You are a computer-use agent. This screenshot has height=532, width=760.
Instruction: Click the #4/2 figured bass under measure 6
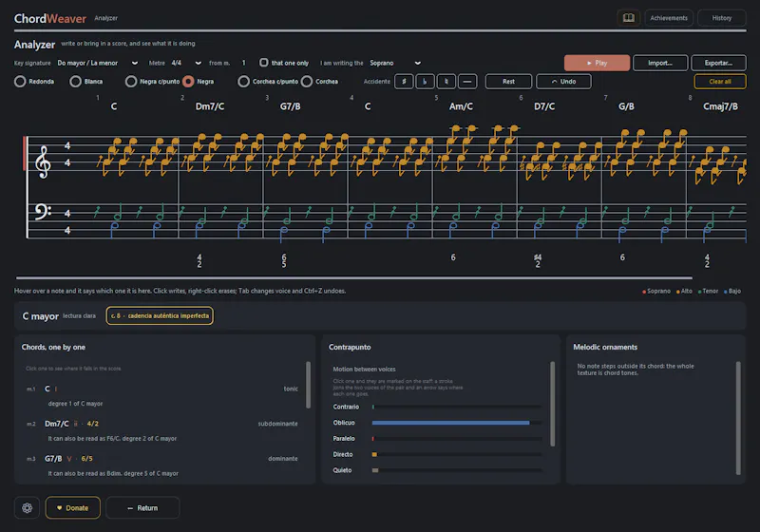click(537, 260)
